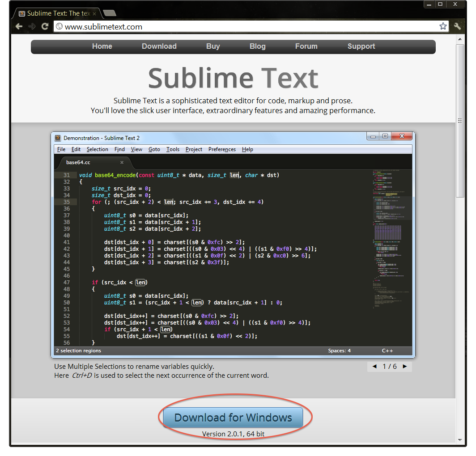Image resolution: width=476 pixels, height=456 pixels.
Task: Open the Support page link
Action: pos(361,46)
